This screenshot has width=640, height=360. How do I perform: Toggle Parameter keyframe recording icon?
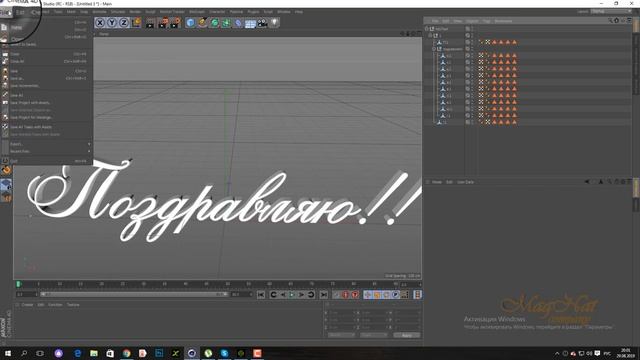396,295
